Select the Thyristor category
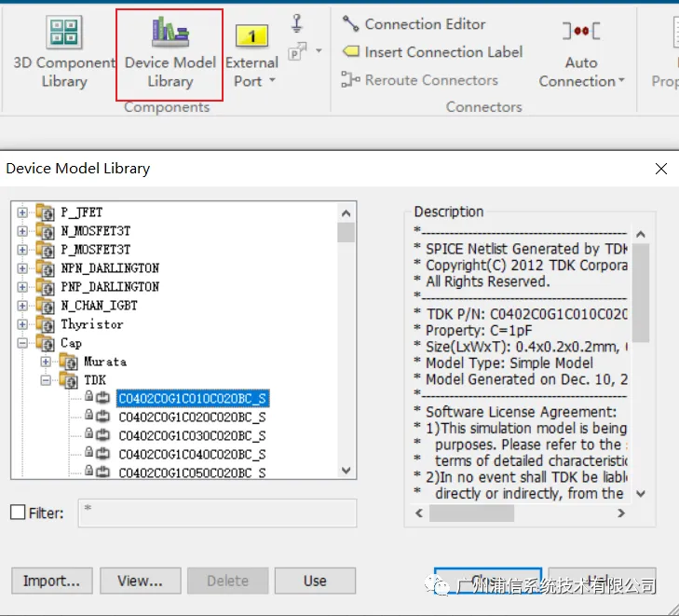This screenshot has height=616, width=679. tap(92, 324)
